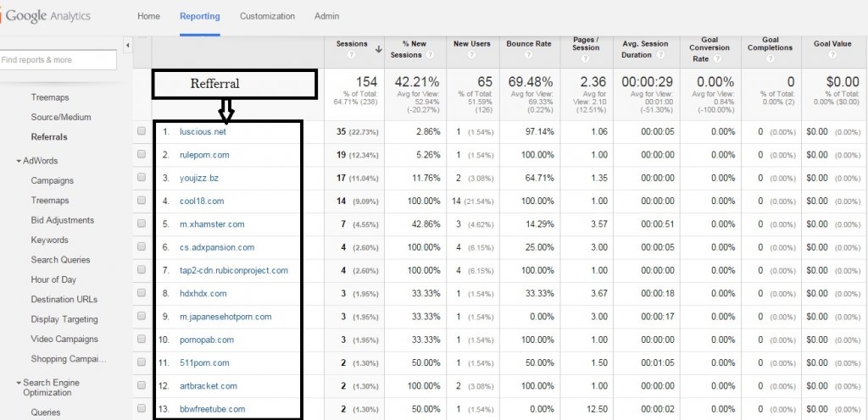Open Shopping Campaigns report
This screenshot has width=868, height=420.
[69, 359]
